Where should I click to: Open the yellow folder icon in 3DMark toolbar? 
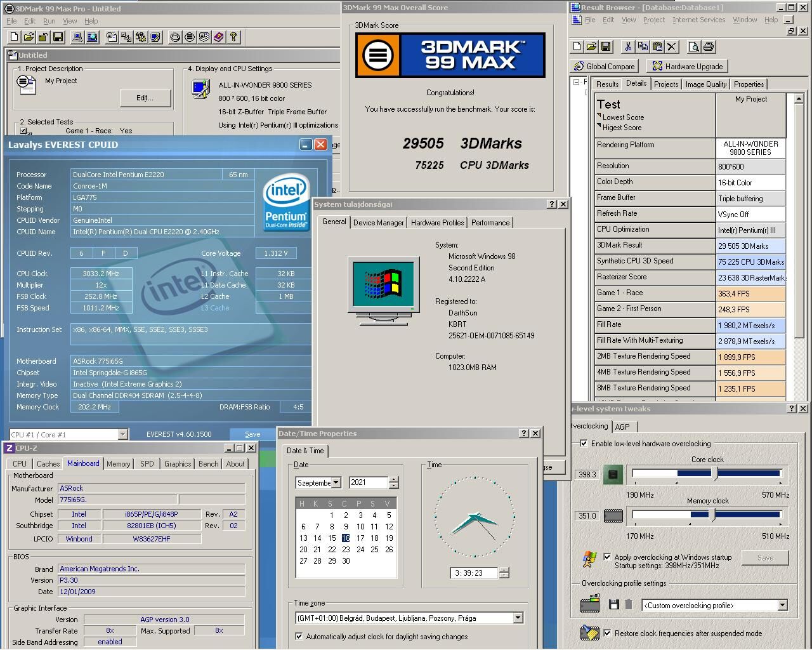(29, 37)
